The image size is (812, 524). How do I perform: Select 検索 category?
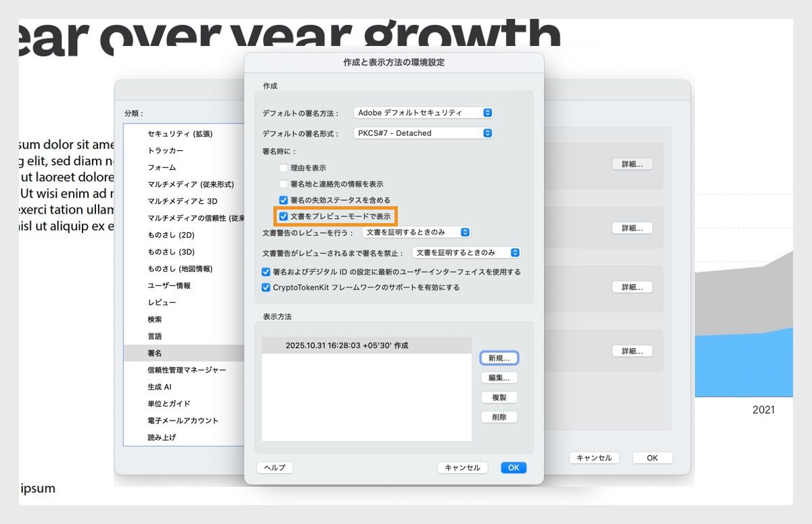(184, 319)
